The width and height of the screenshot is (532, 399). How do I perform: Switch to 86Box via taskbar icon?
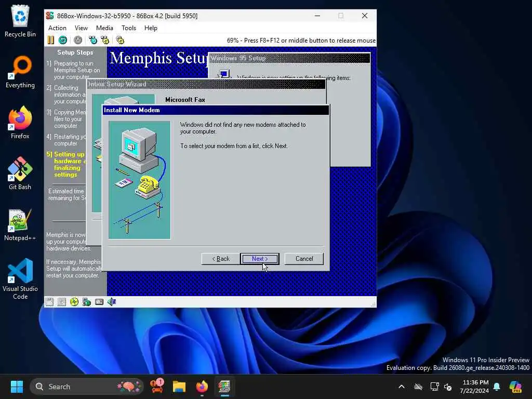(224, 387)
